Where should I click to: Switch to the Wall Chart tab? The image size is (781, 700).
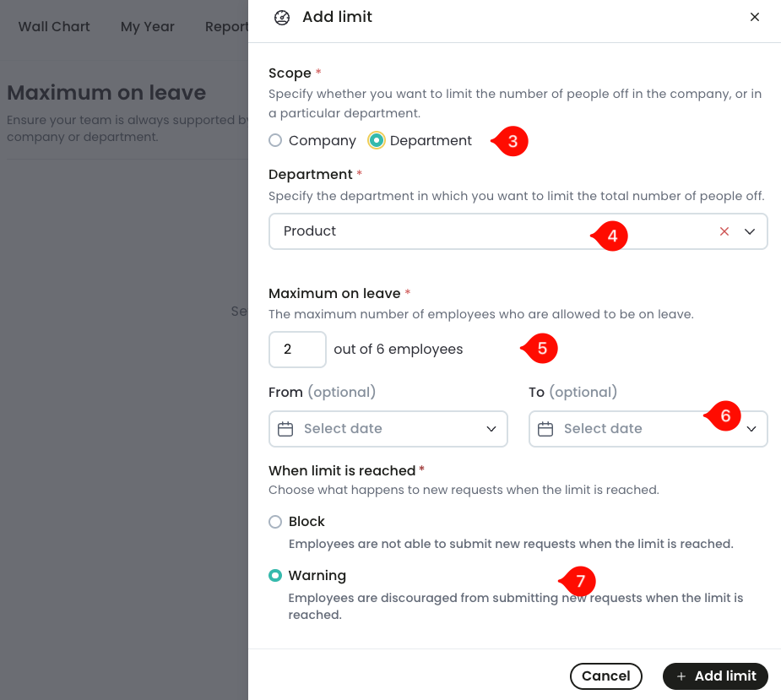(54, 26)
